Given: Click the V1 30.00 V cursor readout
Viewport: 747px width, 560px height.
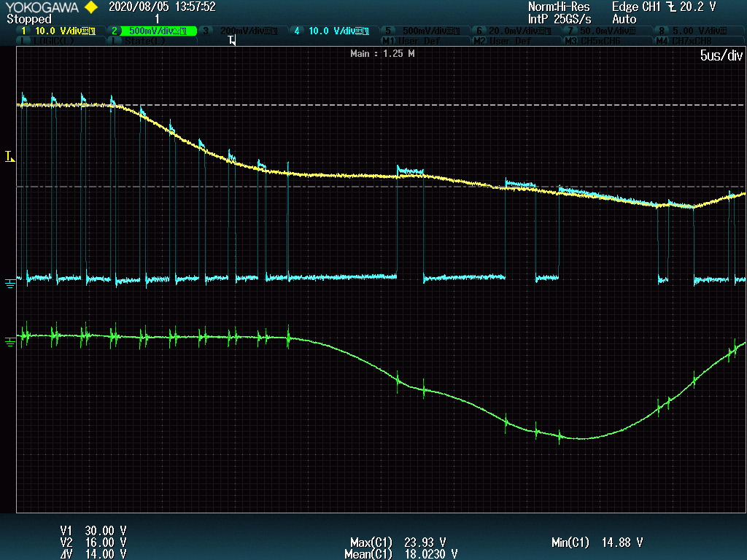Looking at the screenshot, I should (x=93, y=531).
